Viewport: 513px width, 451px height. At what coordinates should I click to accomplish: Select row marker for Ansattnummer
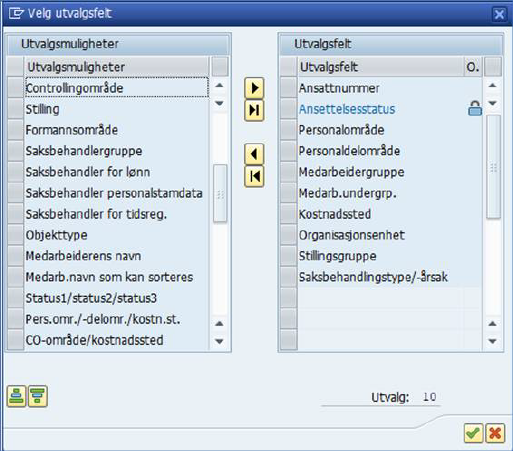[289, 88]
